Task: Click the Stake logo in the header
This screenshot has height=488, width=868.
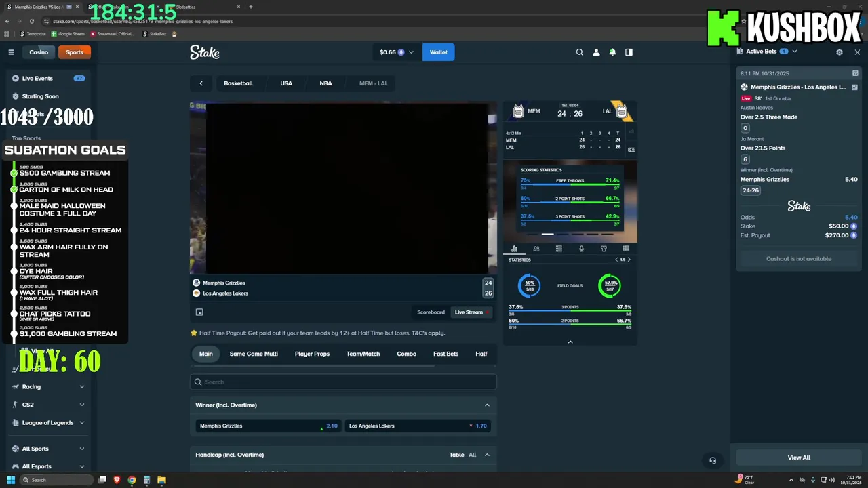Action: pyautogui.click(x=204, y=52)
